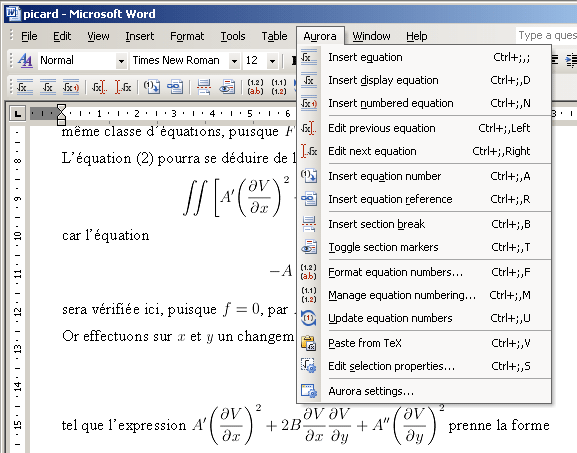Click the Style name field showing Normal
The height and width of the screenshot is (453, 577).
[77, 60]
